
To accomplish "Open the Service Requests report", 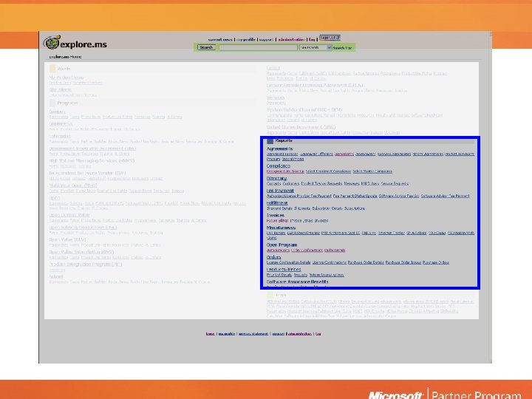I will pos(395,183).
